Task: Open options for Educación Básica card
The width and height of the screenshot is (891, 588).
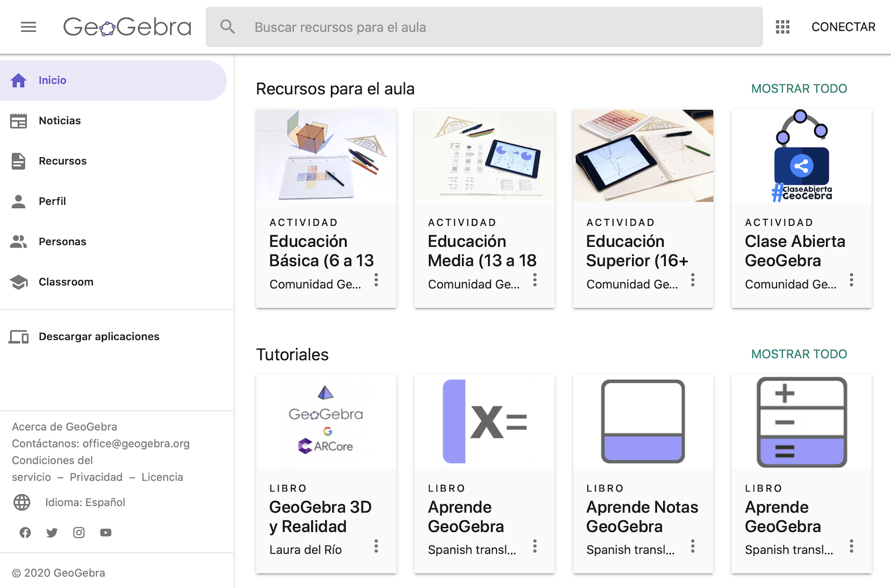Action: (x=376, y=280)
